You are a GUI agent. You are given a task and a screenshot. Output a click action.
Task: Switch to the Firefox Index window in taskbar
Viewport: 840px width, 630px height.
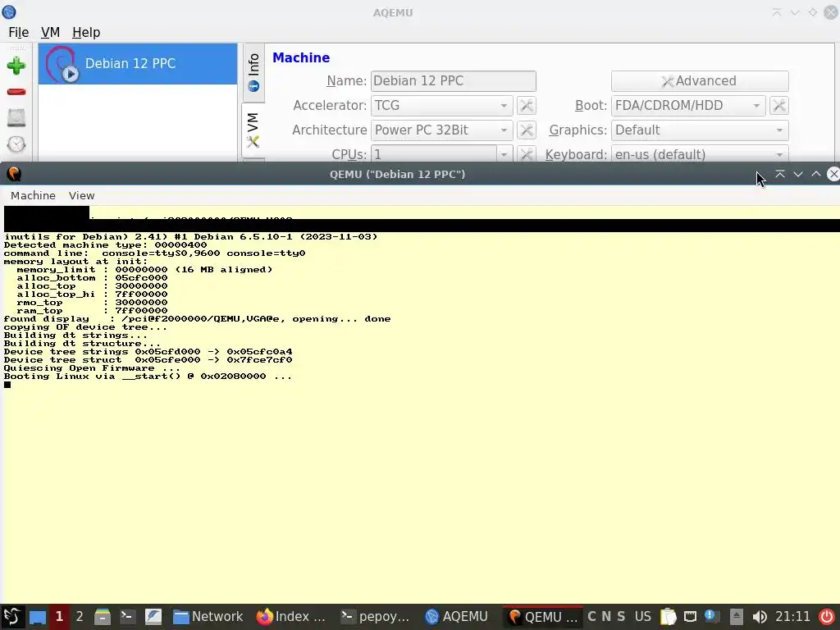pos(291,617)
